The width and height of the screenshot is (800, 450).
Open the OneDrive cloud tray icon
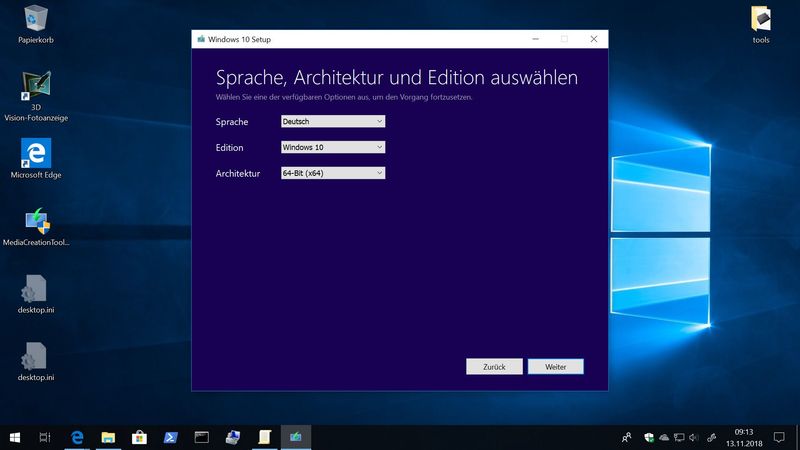(664, 437)
